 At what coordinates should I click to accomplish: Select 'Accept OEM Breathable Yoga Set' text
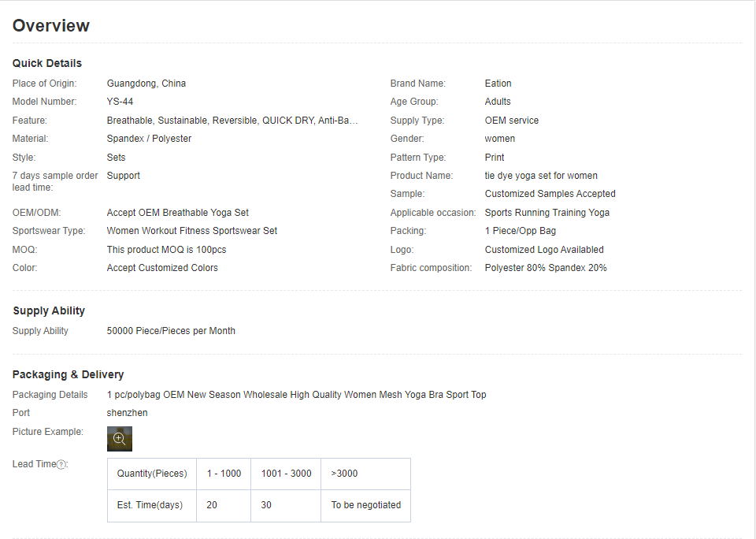point(178,212)
